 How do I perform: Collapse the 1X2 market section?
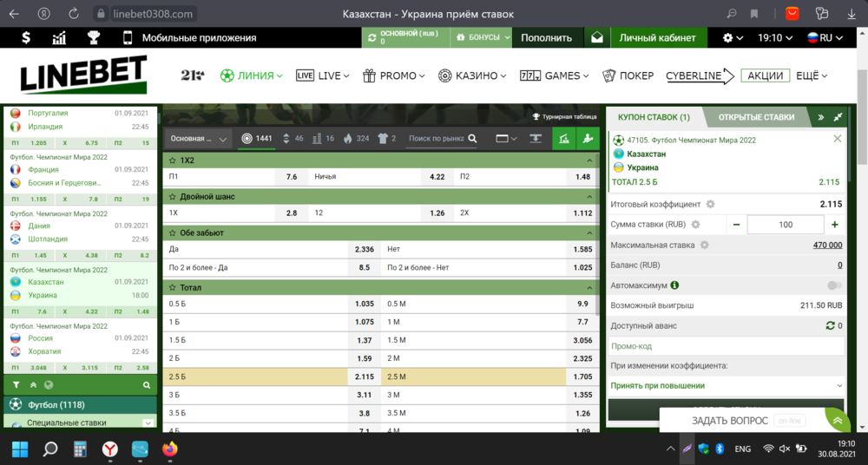pos(589,160)
